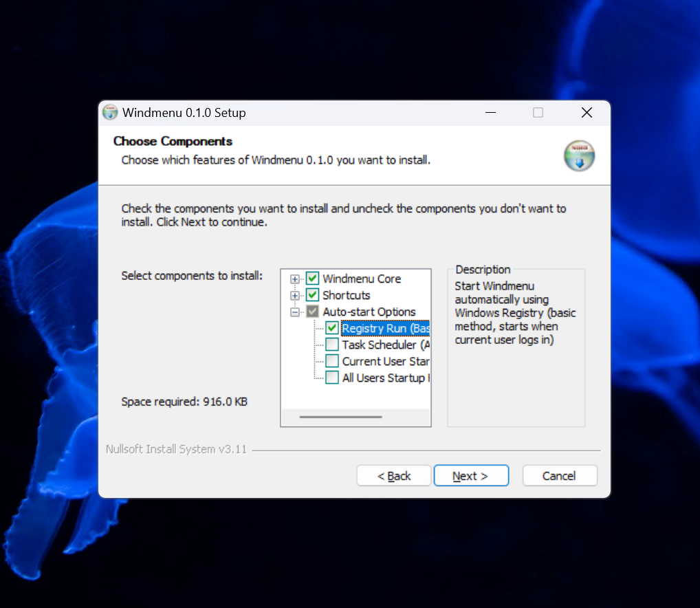
Task: Check the Current User Startup option
Action: point(331,361)
